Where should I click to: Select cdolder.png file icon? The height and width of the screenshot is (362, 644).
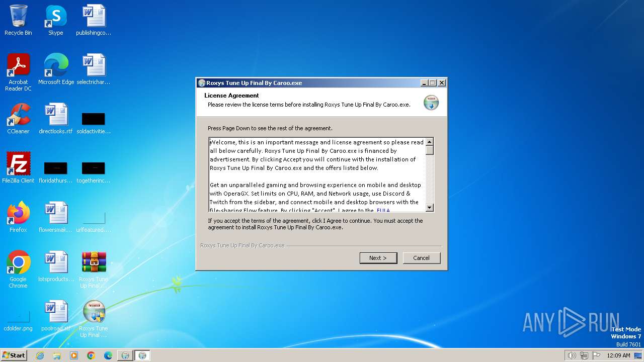[18, 321]
